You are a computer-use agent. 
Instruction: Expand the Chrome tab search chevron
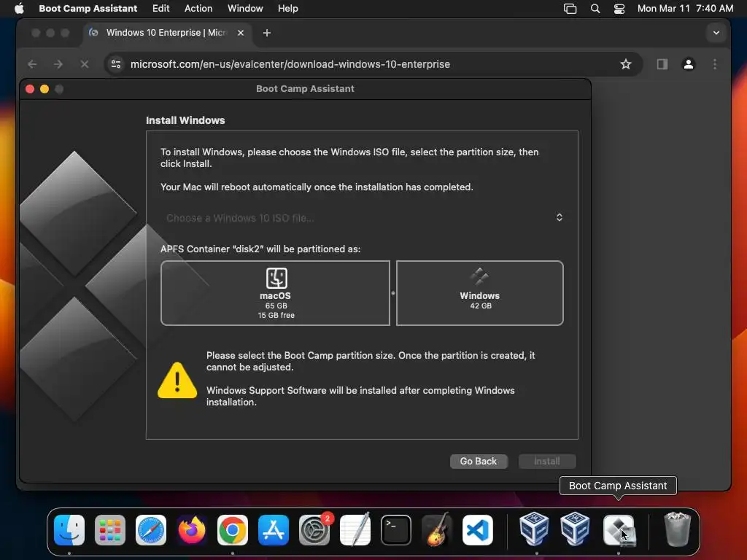tap(716, 33)
